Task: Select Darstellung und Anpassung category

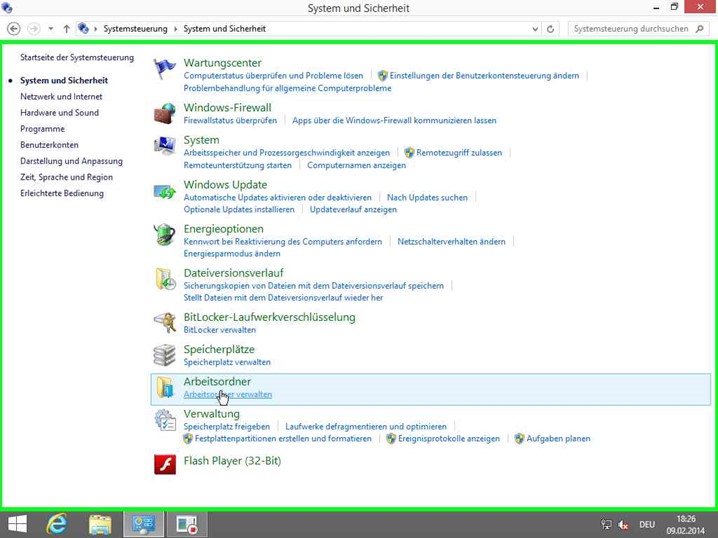Action: click(x=71, y=161)
